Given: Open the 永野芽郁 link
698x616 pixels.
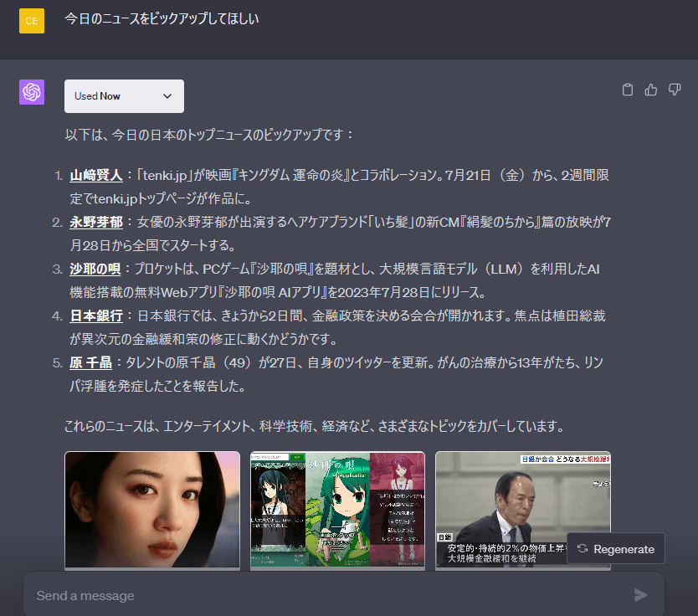Looking at the screenshot, I should point(96,222).
